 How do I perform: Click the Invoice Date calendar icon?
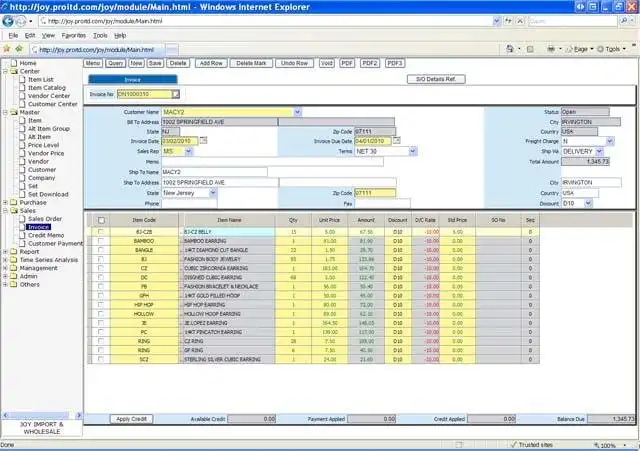pyautogui.click(x=203, y=140)
